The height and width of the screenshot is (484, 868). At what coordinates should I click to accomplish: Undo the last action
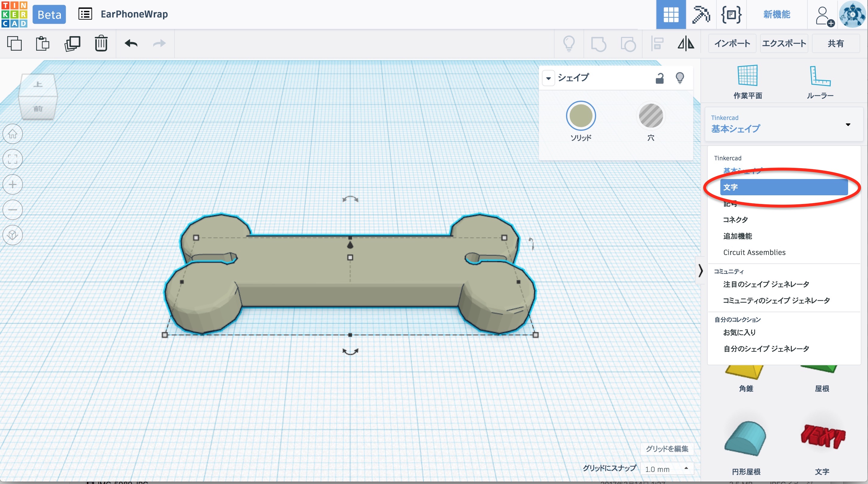click(x=131, y=43)
